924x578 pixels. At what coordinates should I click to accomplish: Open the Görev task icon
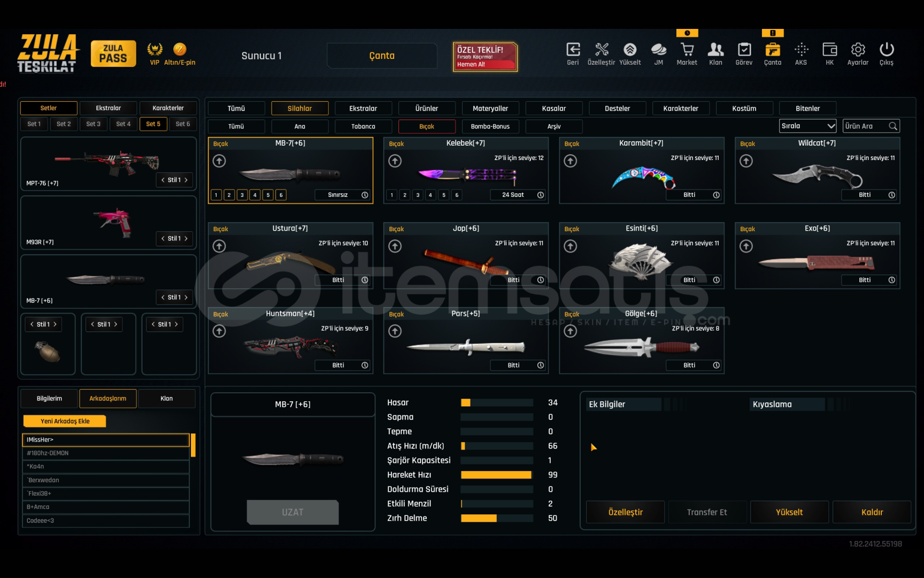click(744, 50)
